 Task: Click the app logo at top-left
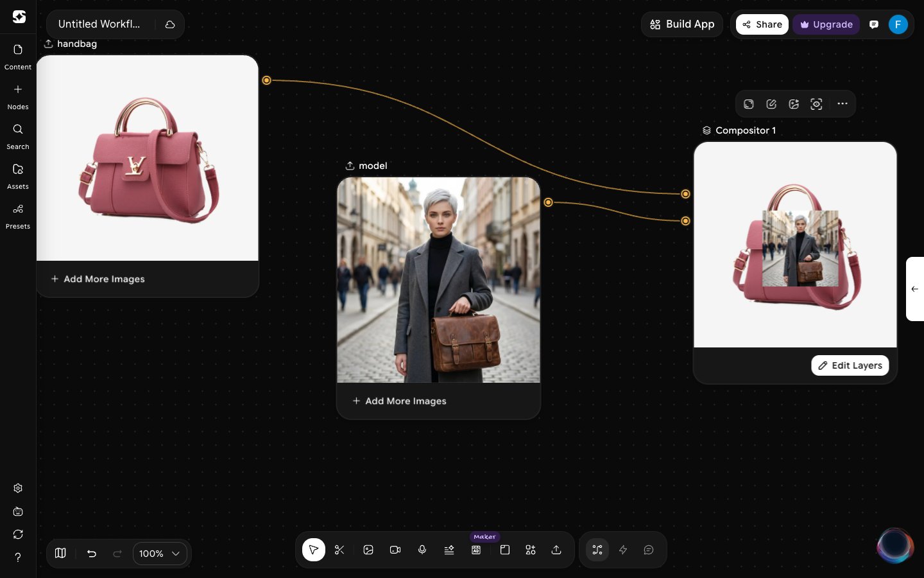(19, 17)
